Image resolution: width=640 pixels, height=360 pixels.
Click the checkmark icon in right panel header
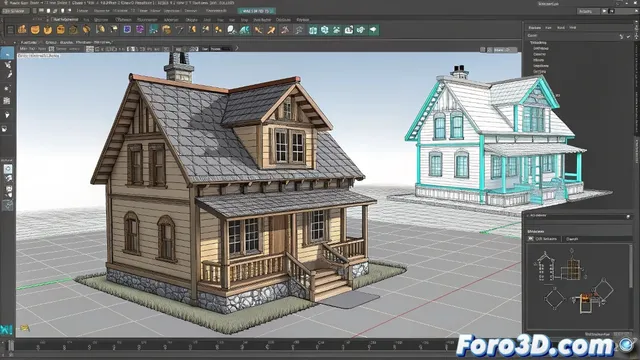tap(629, 36)
